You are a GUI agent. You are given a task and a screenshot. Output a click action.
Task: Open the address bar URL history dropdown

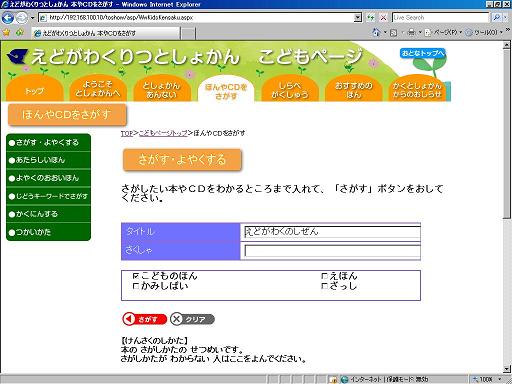[x=358, y=17]
